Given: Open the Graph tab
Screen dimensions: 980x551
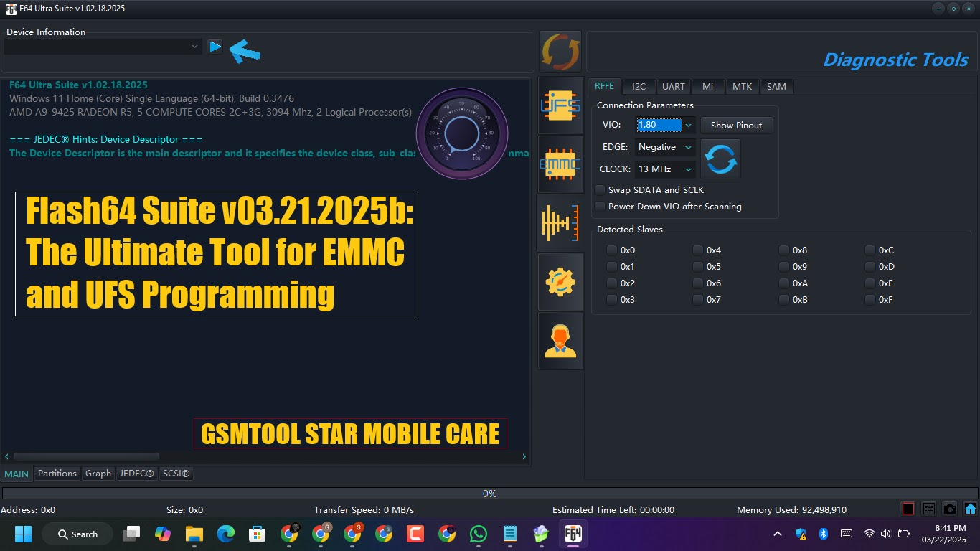Looking at the screenshot, I should [98, 474].
